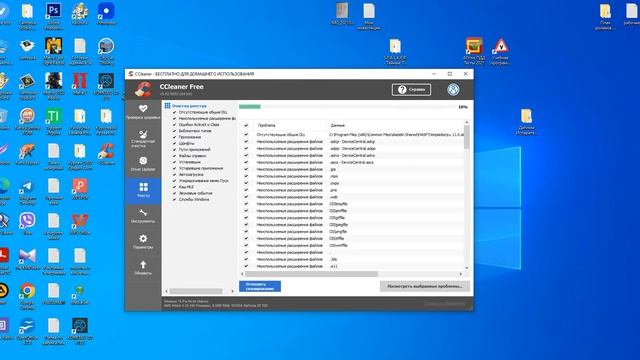Click the 18% progress percentage text
This screenshot has height=360, width=640.
coord(463,107)
